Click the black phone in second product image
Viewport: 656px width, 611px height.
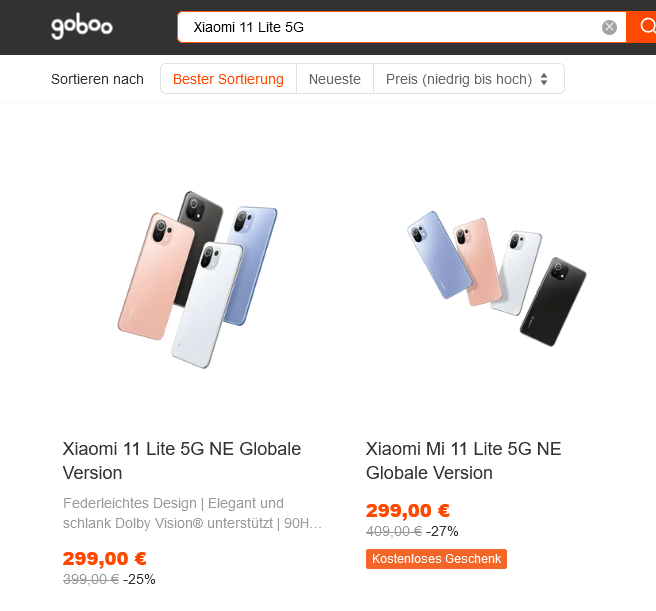coord(553,302)
